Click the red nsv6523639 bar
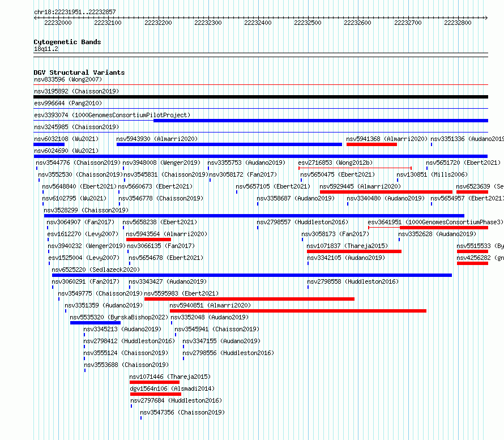This screenshot has height=440, width=504. (x=472, y=192)
